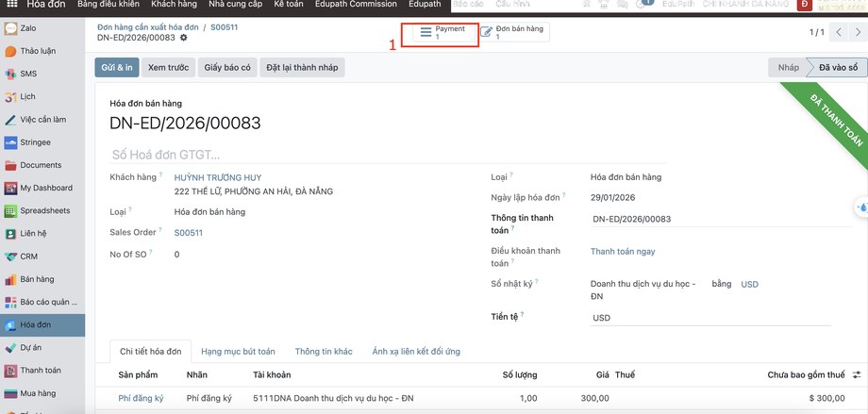Open Nhà cung cấp menu

click(235, 5)
